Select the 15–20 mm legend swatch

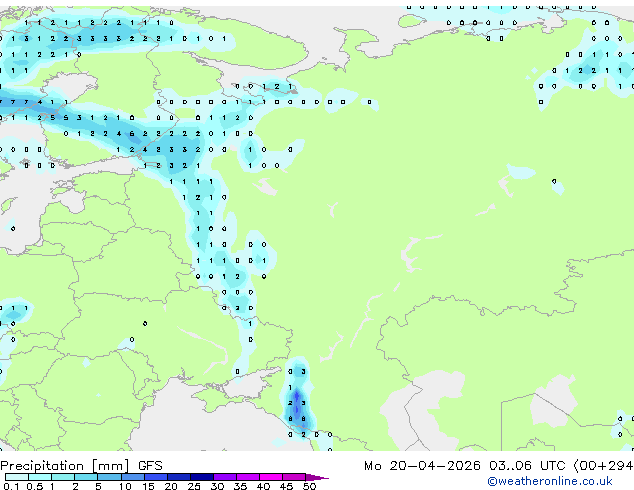point(156,477)
